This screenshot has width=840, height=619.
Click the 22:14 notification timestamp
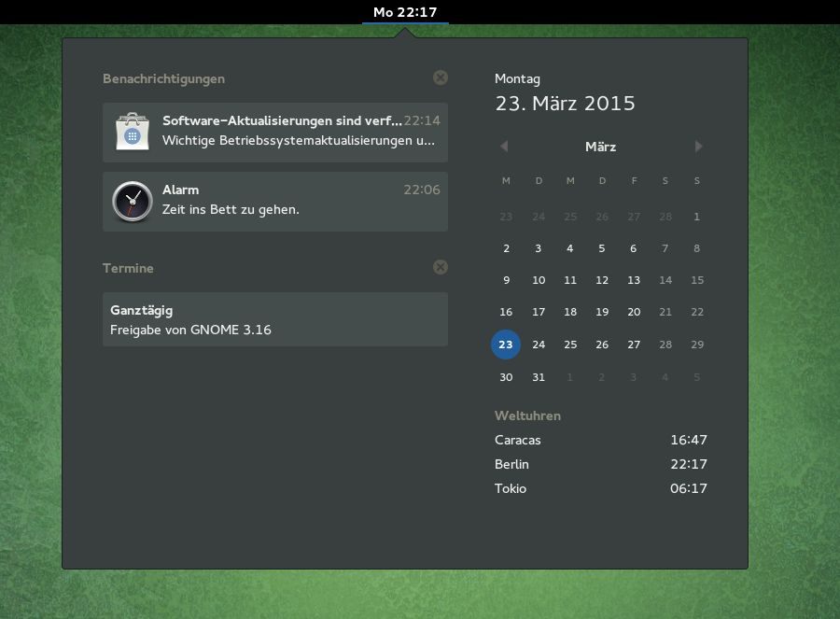pos(422,120)
